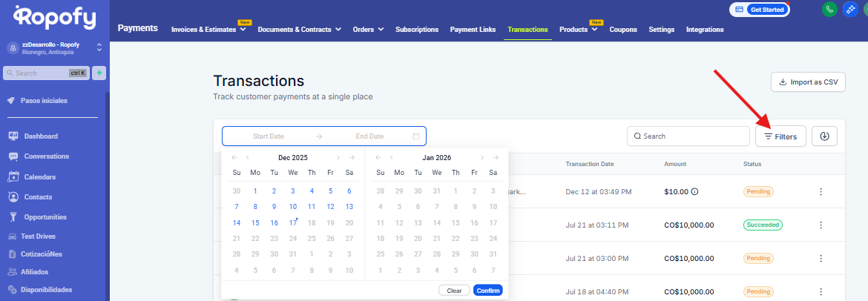Go to Calendars in the sidebar
The width and height of the screenshot is (868, 301).
(x=39, y=177)
